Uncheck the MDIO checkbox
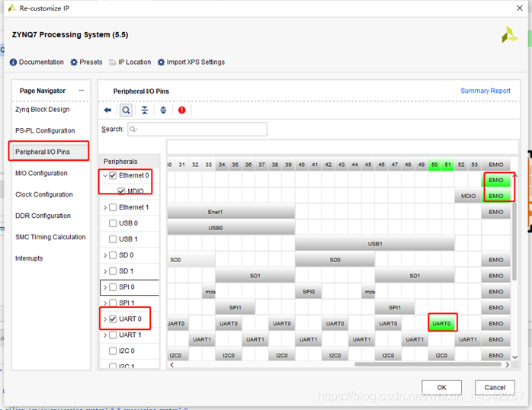Image resolution: width=532 pixels, height=410 pixels. click(121, 191)
